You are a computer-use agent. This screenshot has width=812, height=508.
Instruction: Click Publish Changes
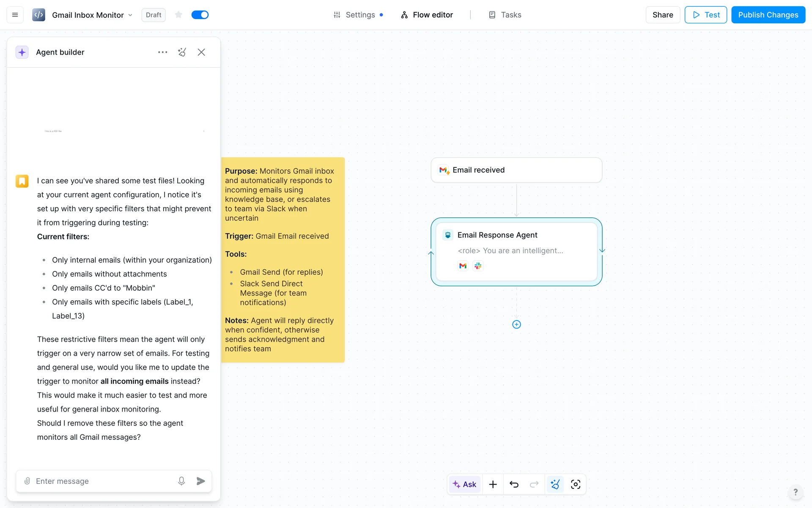[x=768, y=15]
